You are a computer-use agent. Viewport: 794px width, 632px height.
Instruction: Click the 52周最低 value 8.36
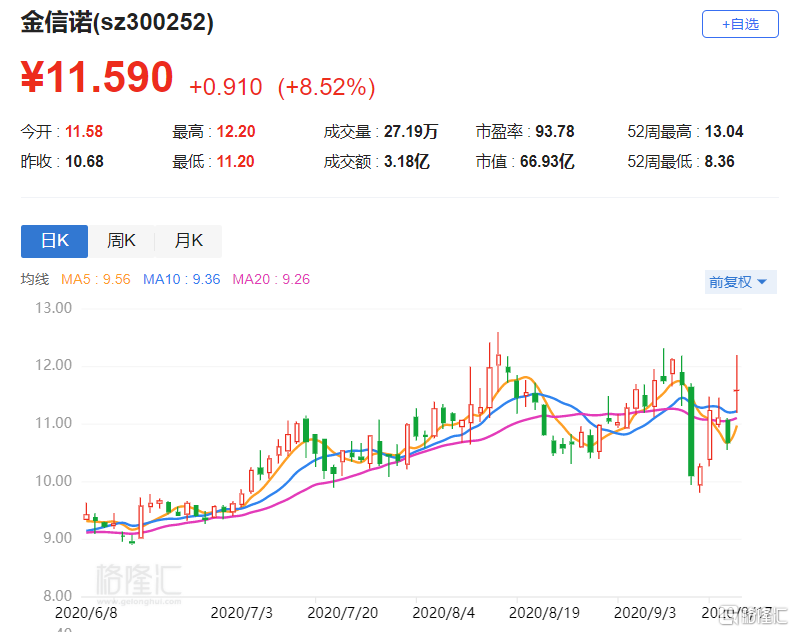pyautogui.click(x=720, y=162)
